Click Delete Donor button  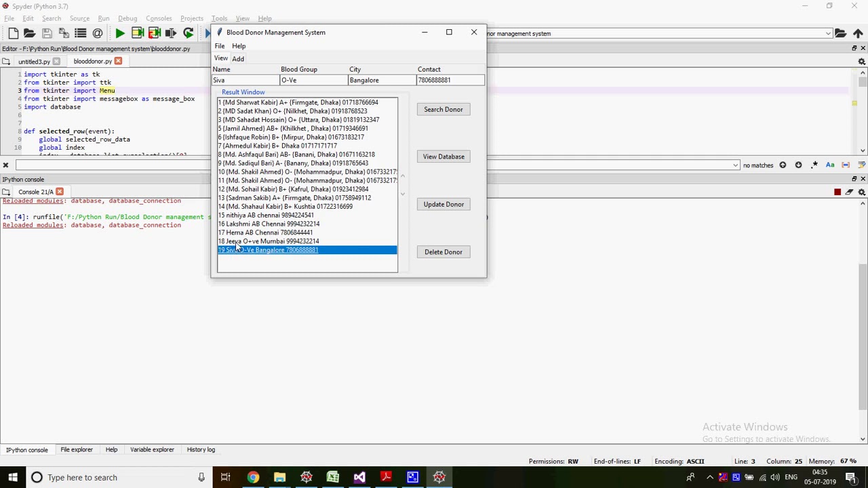pyautogui.click(x=443, y=252)
